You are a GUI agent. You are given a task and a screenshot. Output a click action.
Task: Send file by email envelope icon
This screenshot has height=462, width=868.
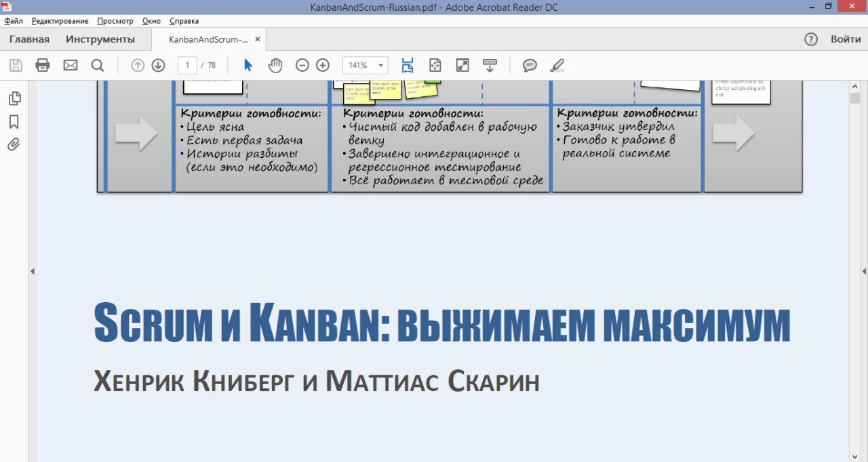click(71, 65)
